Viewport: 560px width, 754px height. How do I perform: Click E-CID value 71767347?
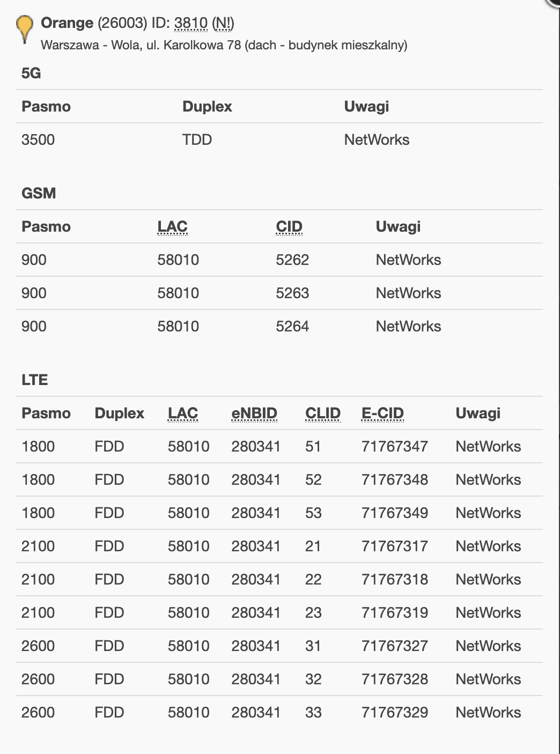(395, 447)
